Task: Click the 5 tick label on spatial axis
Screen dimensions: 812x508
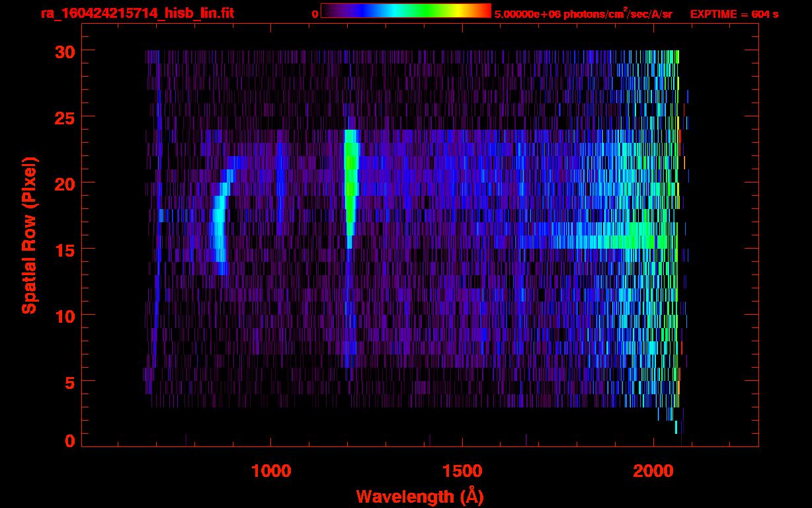Action: [x=68, y=382]
